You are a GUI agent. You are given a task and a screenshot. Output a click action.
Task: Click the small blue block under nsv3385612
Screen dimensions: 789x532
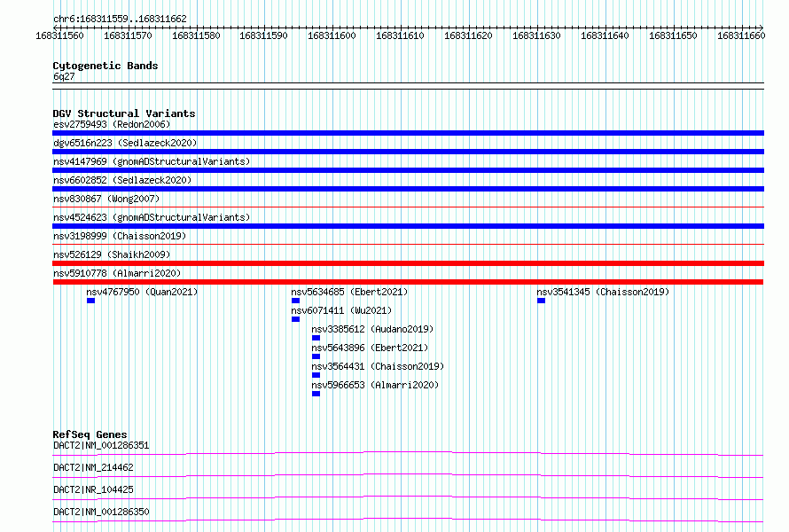pos(316,338)
